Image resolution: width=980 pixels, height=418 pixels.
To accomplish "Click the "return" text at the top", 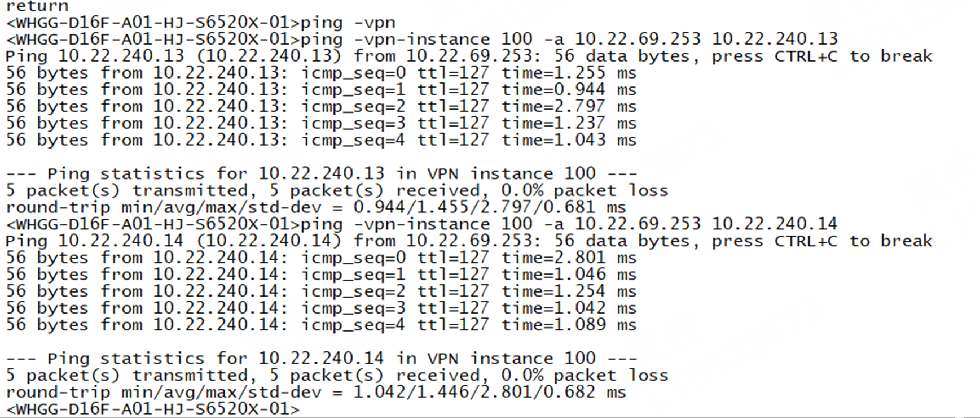I will (37, 6).
